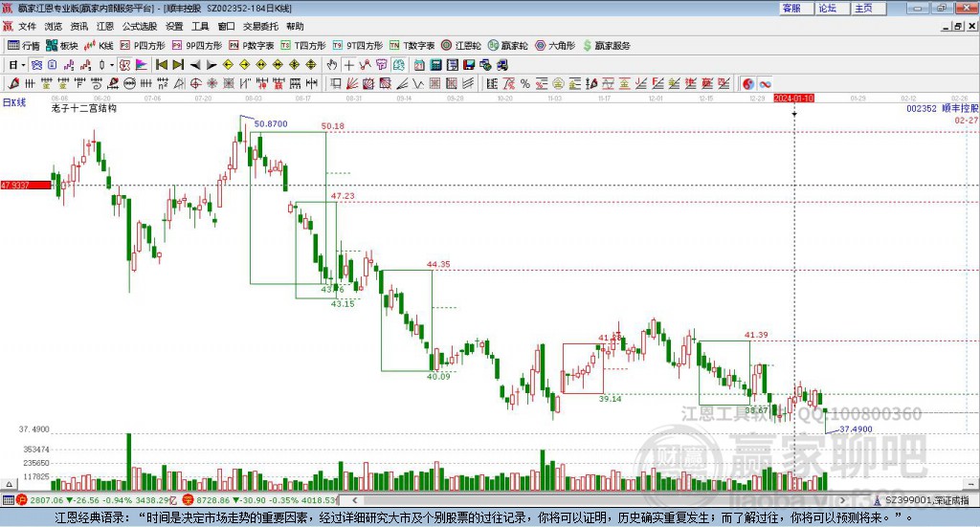Click the save floppy disk icon
Viewport: 980px width, 527px height.
(x=469, y=65)
